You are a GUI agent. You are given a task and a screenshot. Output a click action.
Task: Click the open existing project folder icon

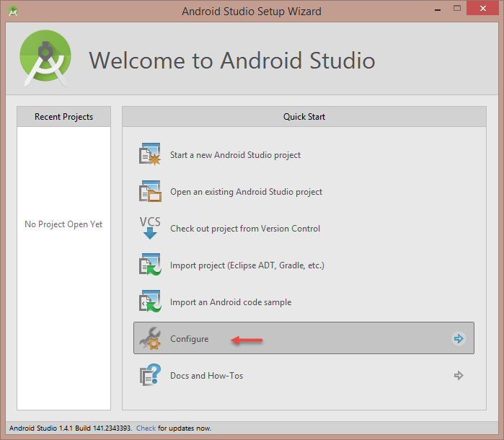[x=149, y=192]
